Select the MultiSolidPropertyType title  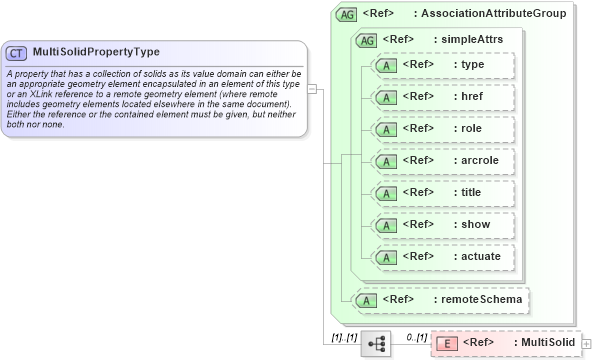[x=96, y=52]
